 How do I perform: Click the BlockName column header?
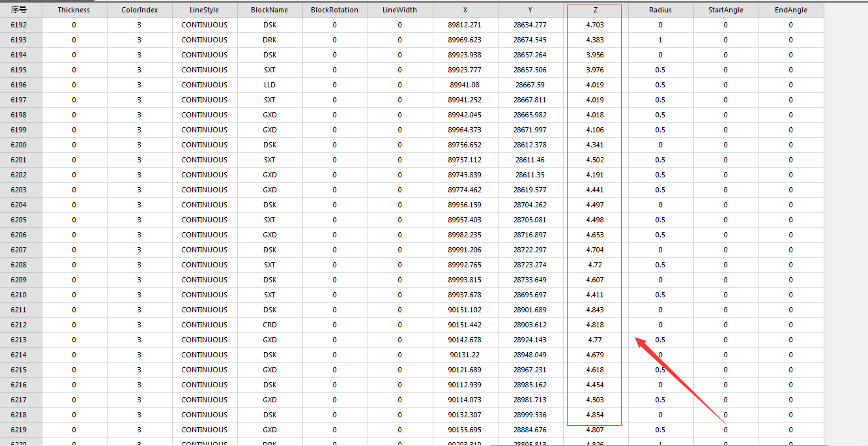269,10
